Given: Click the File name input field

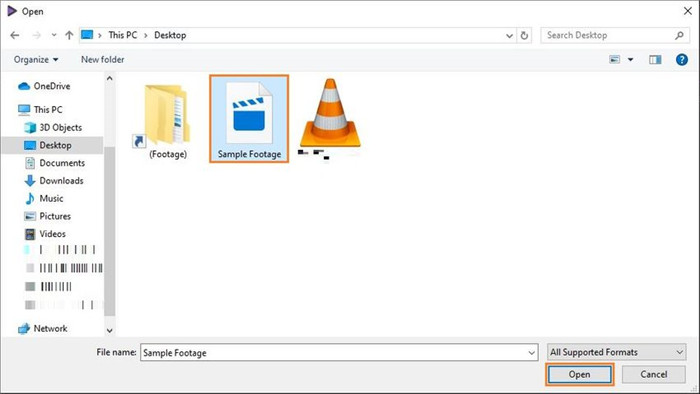Looking at the screenshot, I should [339, 353].
